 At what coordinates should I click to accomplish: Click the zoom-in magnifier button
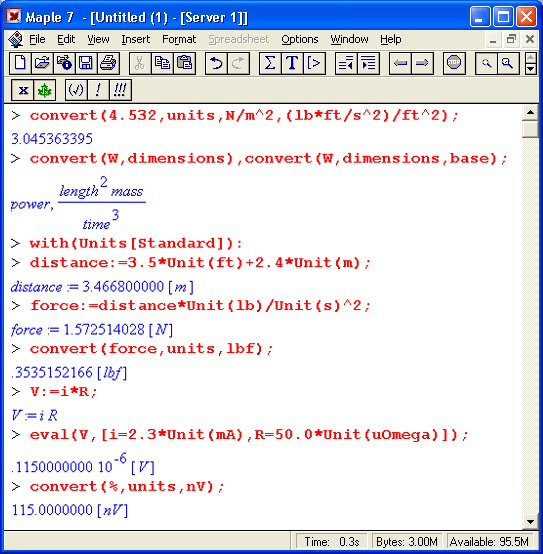pos(508,64)
